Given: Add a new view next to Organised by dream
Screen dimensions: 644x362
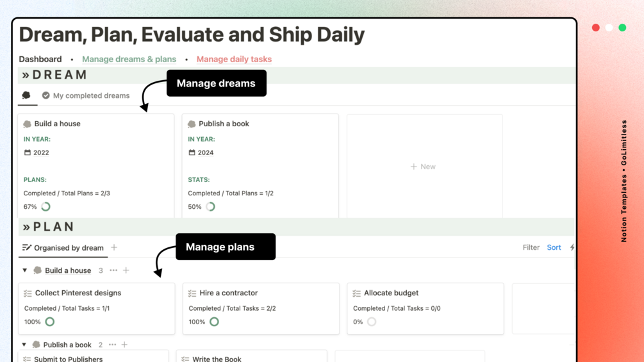Looking at the screenshot, I should [x=114, y=247].
